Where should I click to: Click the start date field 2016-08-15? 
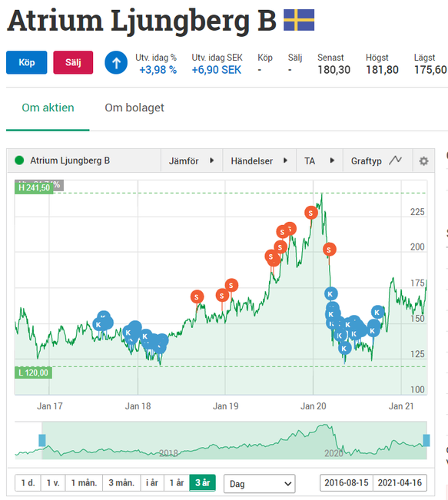[347, 483]
